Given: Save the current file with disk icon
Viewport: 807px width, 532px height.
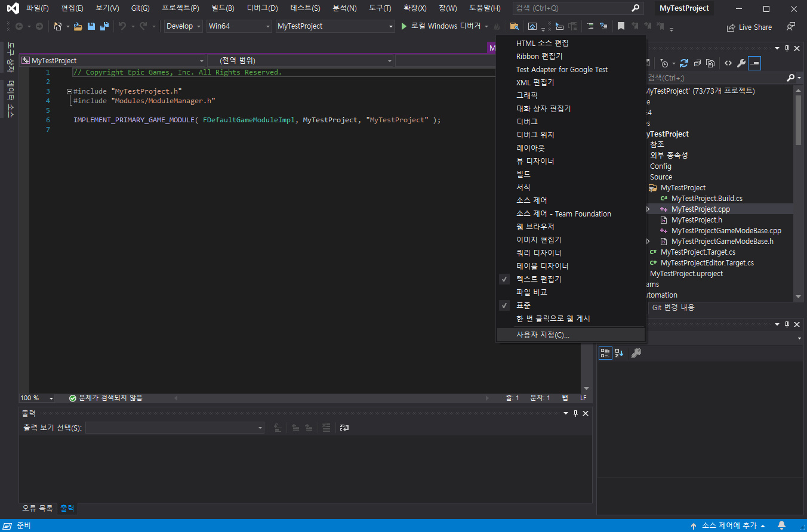Looking at the screenshot, I should [x=91, y=26].
